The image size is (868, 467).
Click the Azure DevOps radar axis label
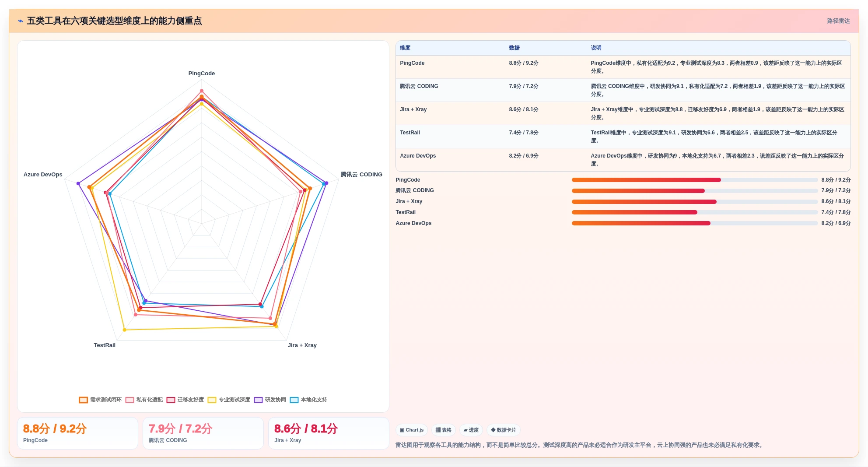(43, 175)
